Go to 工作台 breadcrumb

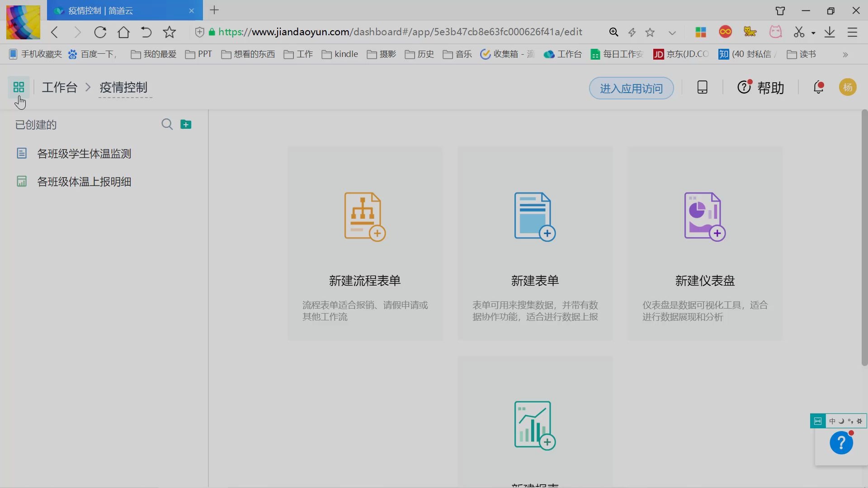coord(60,87)
